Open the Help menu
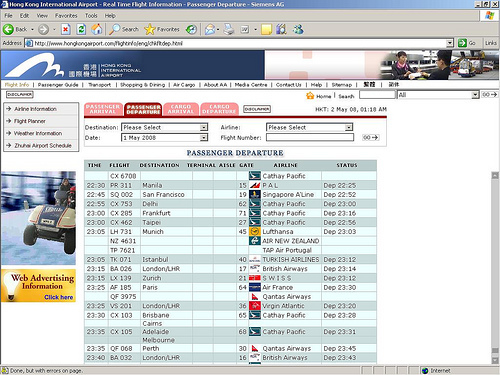500x375 pixels. point(110,15)
